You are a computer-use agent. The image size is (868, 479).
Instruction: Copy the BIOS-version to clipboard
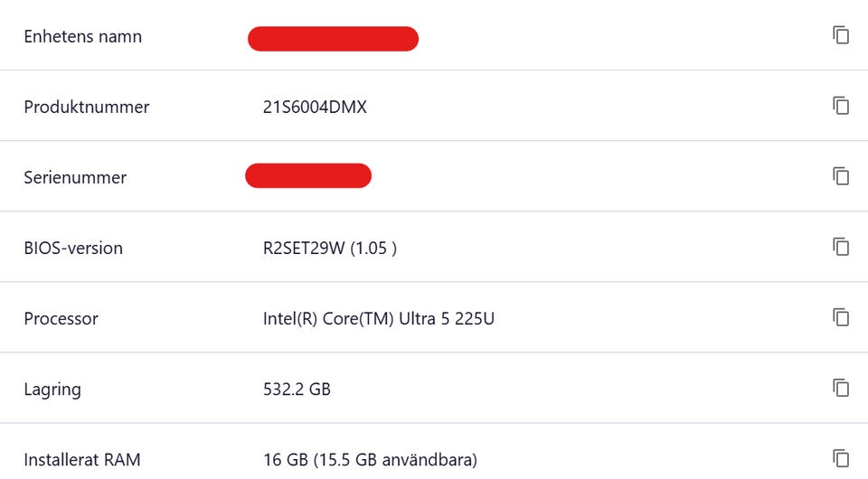(x=841, y=247)
